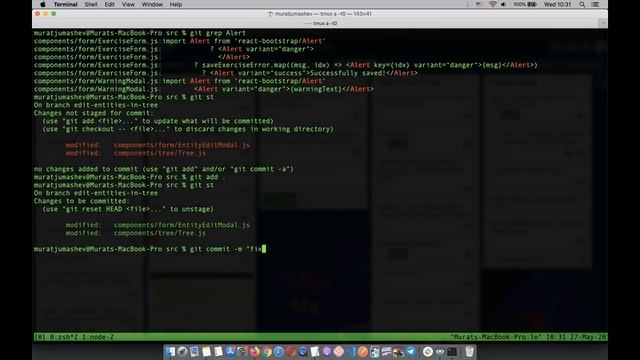640x360 pixels.
Task: Click 'no changes added to commit' line
Action: 164,169
